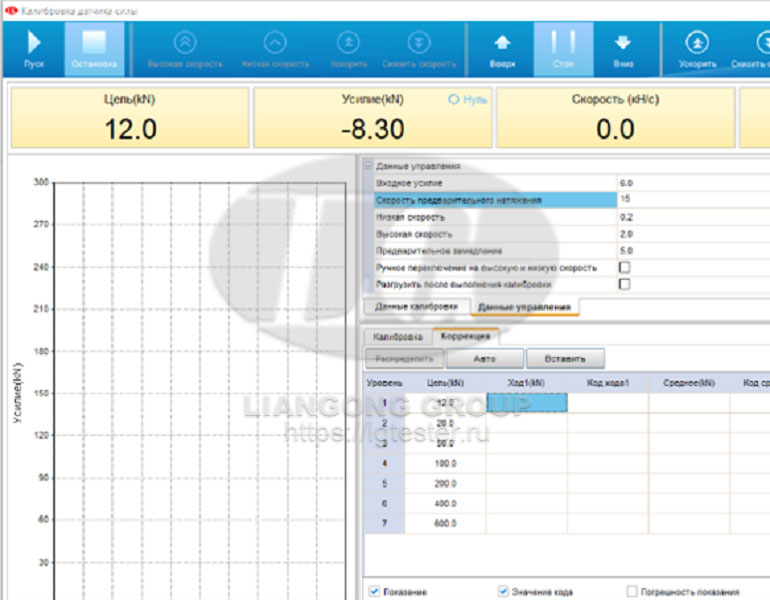Zero the force using Нуль
The image size is (770, 600).
click(x=468, y=100)
